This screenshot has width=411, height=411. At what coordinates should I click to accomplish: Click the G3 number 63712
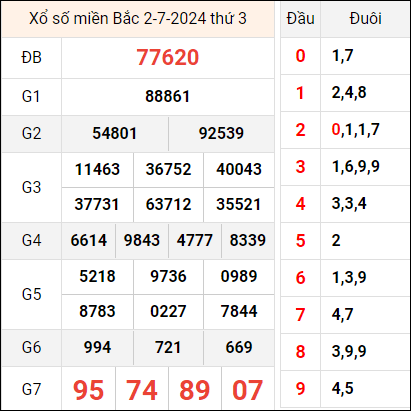[168, 204]
